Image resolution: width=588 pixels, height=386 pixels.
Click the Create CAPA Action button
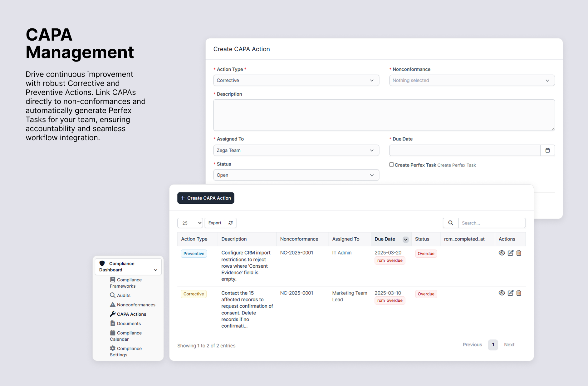coord(206,198)
